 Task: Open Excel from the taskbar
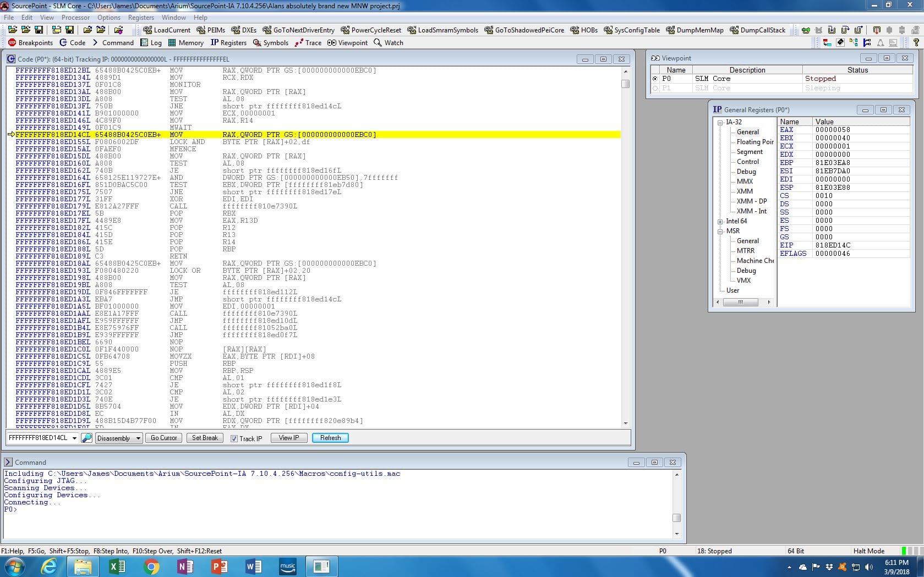click(x=117, y=567)
